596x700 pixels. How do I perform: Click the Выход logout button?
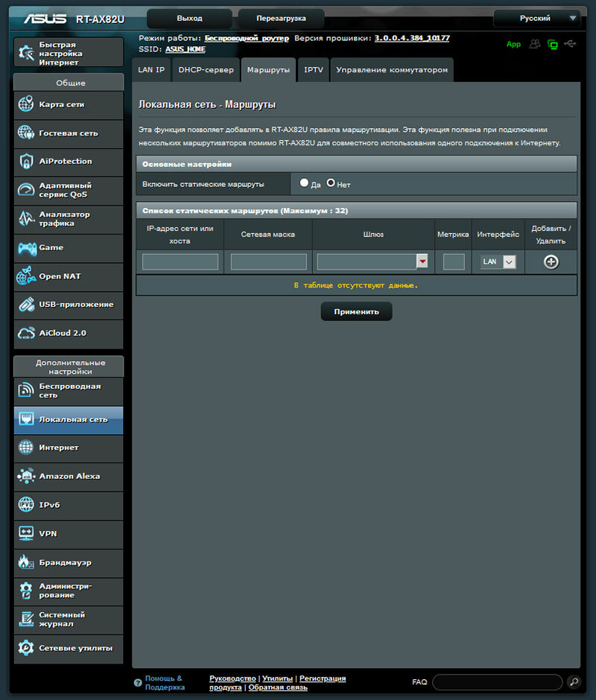189,19
